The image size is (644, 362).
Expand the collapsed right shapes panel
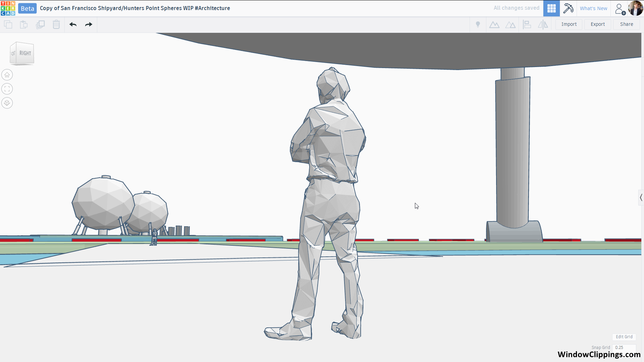coord(641,198)
